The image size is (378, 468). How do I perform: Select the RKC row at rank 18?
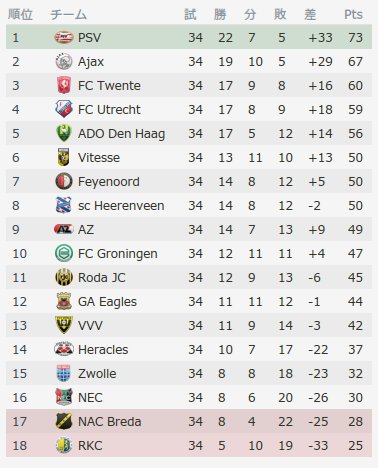coord(189,445)
